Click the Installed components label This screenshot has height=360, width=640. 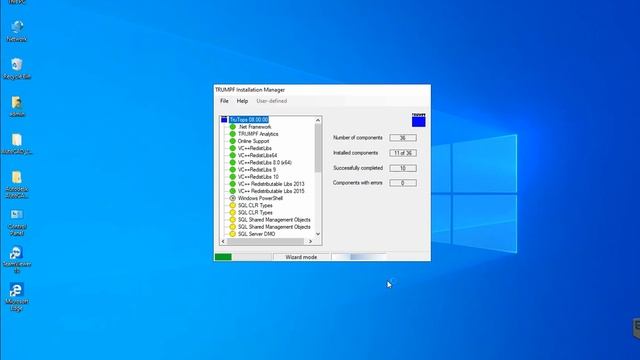tap(356, 153)
